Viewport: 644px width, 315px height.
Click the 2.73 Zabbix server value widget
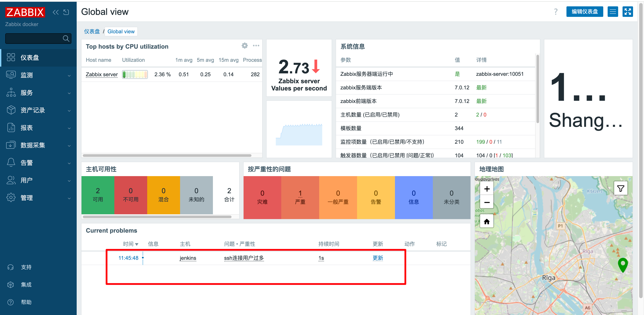tap(299, 68)
